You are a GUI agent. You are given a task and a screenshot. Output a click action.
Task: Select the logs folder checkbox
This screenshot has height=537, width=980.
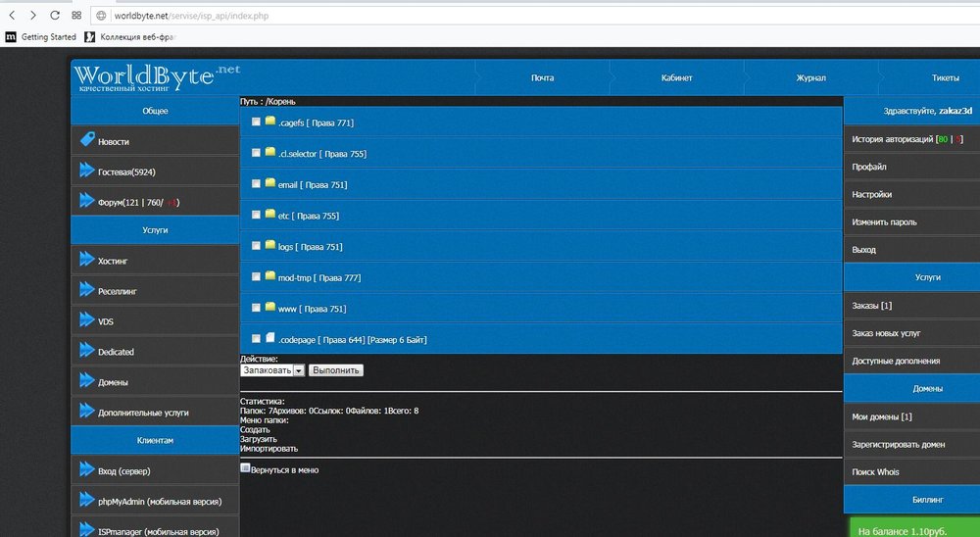(256, 246)
